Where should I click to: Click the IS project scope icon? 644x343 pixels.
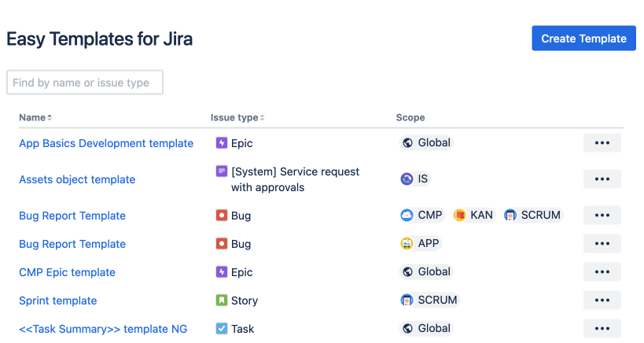point(407,179)
